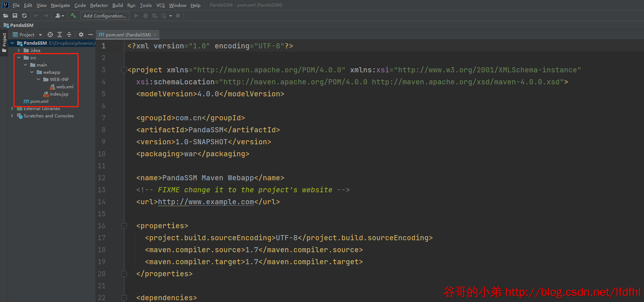Click the Stop square icon
Image resolution: width=644 pixels, height=302 pixels.
[x=178, y=16]
